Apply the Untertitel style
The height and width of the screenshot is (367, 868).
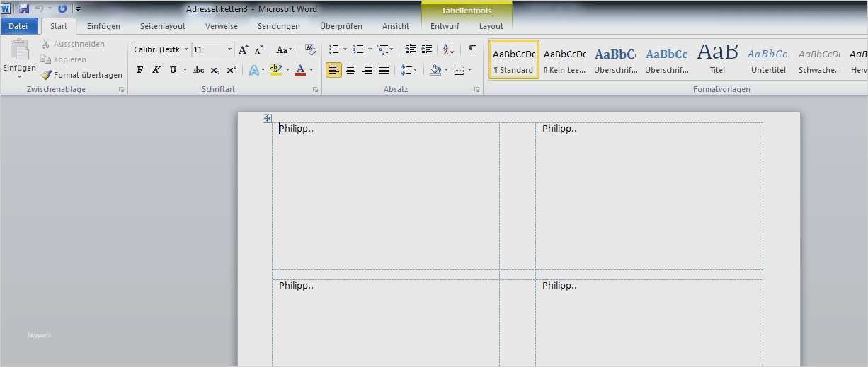768,59
